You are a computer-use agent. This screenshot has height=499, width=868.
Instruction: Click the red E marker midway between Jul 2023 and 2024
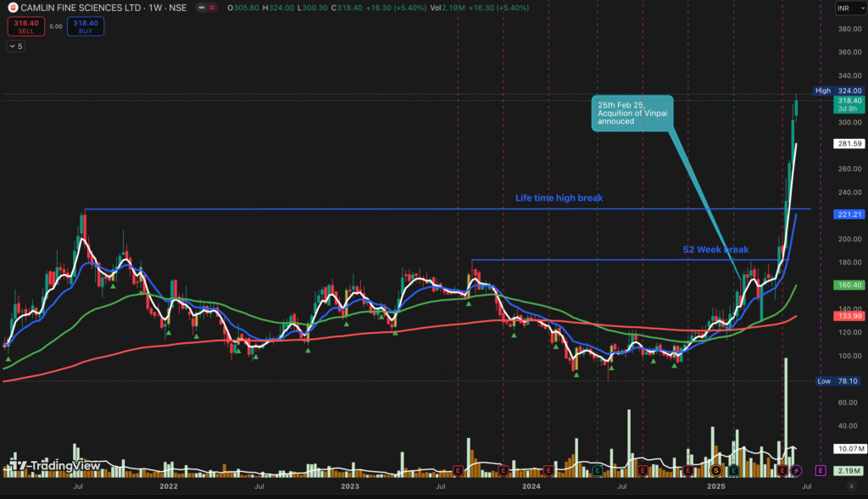coord(504,471)
